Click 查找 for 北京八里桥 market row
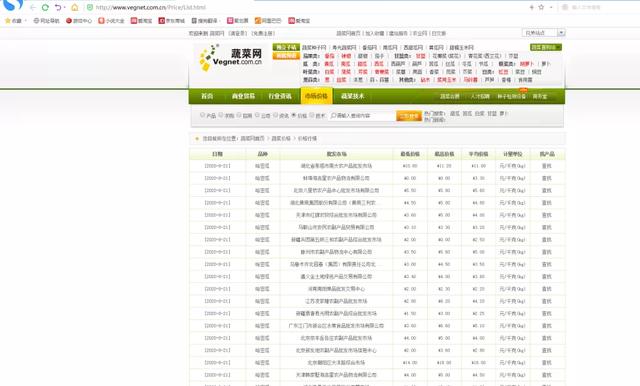The height and width of the screenshot is (386, 640). (x=547, y=191)
